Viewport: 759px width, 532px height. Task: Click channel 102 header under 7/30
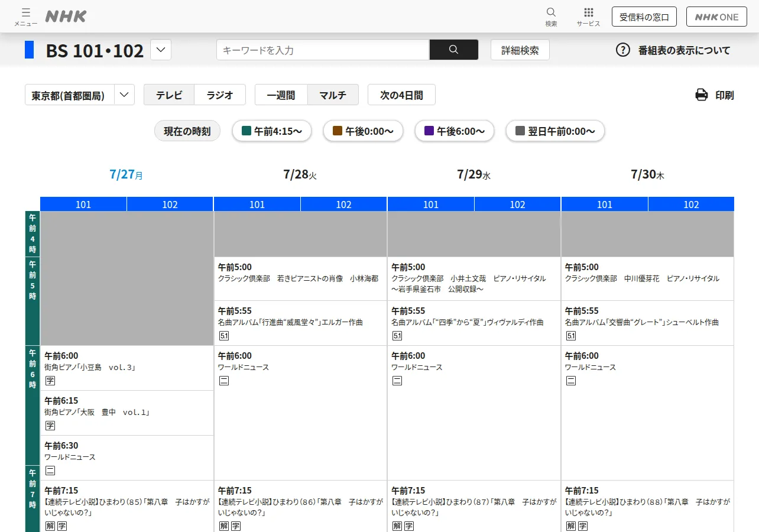[x=691, y=205]
